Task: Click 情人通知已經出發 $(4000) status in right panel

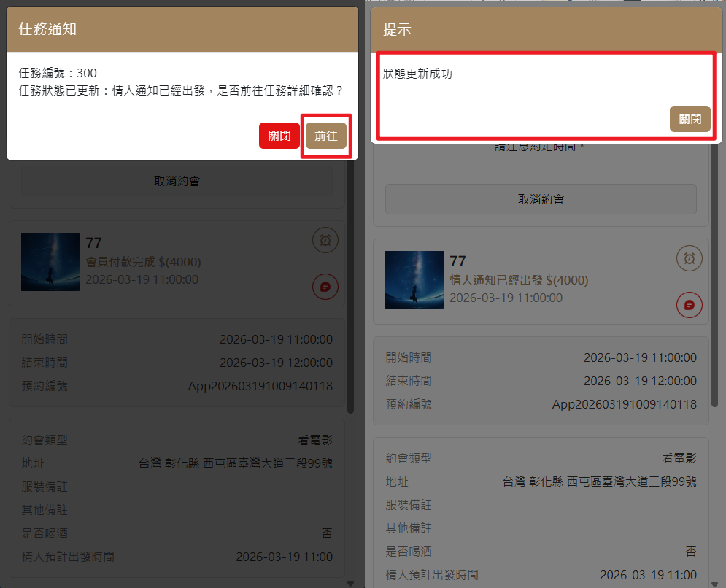Action: coord(519,280)
